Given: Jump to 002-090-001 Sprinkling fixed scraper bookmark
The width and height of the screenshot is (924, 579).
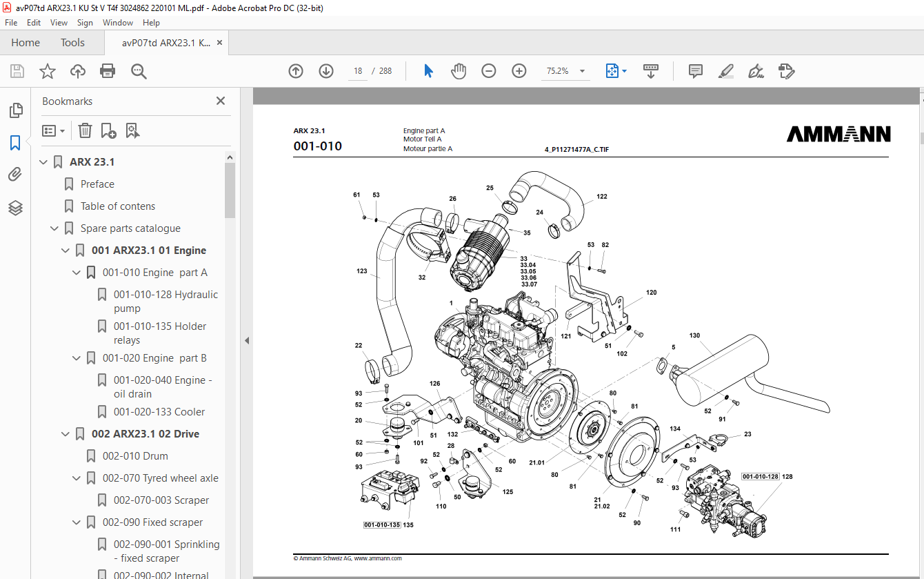Looking at the screenshot, I should 167,551.
